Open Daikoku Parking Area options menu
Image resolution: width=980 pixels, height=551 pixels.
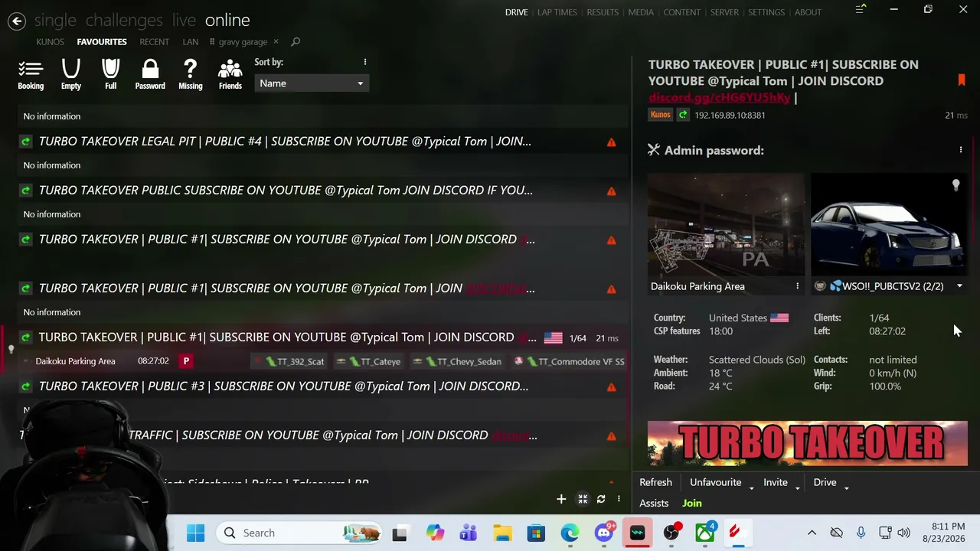(797, 286)
